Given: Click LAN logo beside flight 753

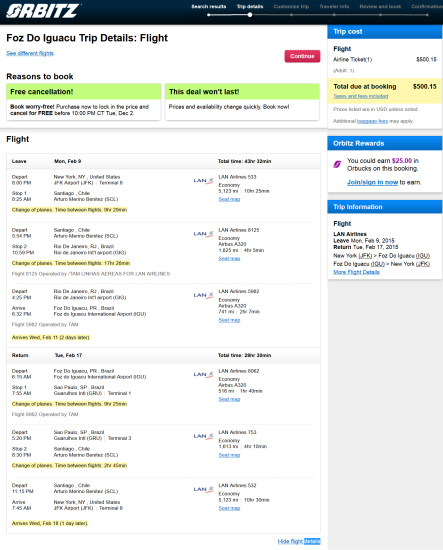Looking at the screenshot, I should click(203, 436).
